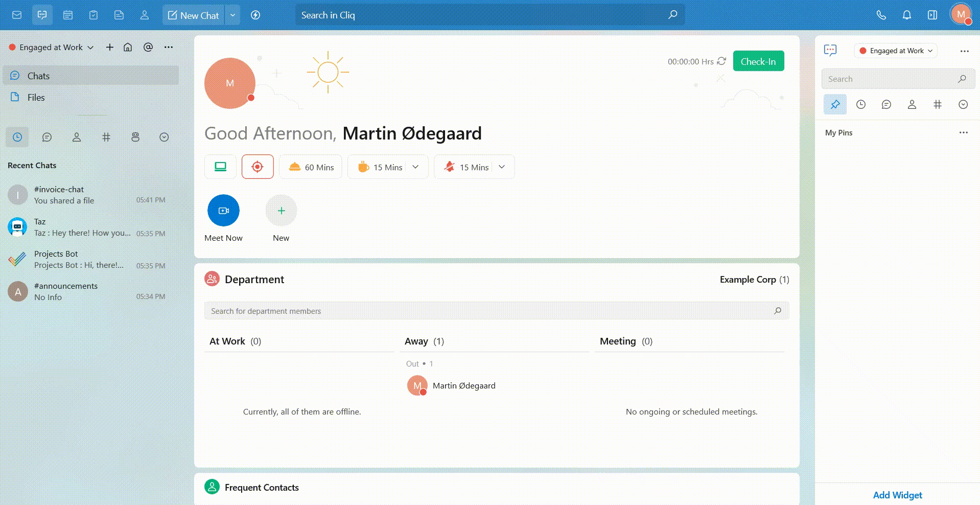Click the home icon in left sidebar
980x505 pixels.
[x=128, y=47]
